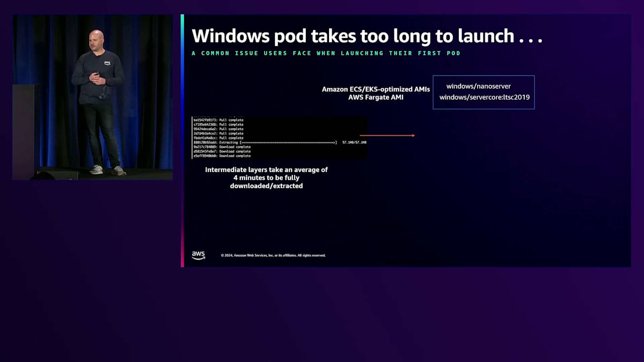Click terminal line 'd581543fe8e7: Download complete'
The image size is (644, 362).
pyautogui.click(x=222, y=151)
